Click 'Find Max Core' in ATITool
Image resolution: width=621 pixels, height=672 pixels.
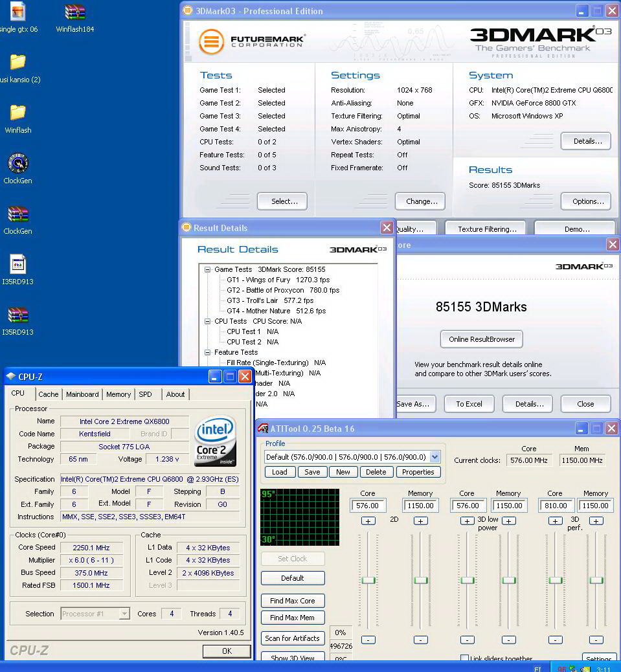coord(293,601)
